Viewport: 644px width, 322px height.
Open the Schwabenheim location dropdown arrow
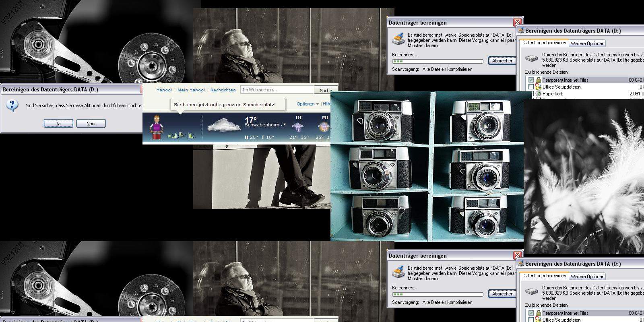[285, 125]
